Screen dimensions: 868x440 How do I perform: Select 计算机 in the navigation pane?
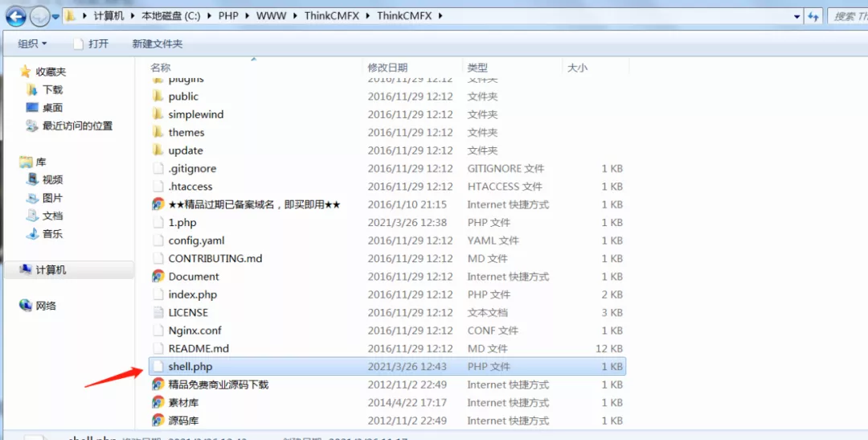[x=51, y=270]
